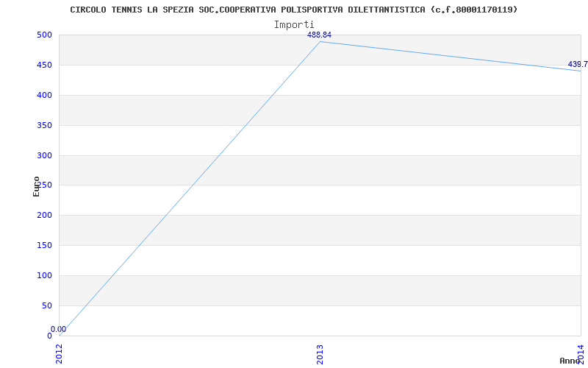588x368 pixels.
Task: Click the 150 y-axis tick label
Action: pyautogui.click(x=44, y=245)
